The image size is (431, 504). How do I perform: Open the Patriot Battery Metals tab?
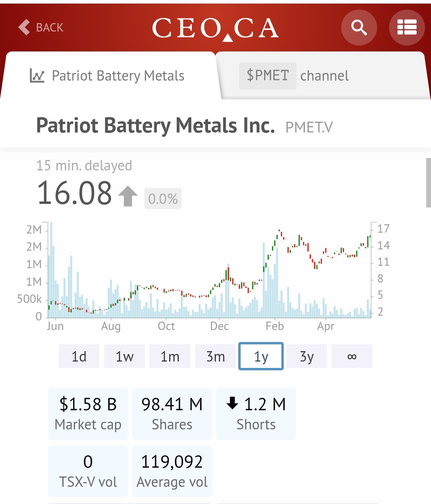click(x=111, y=75)
